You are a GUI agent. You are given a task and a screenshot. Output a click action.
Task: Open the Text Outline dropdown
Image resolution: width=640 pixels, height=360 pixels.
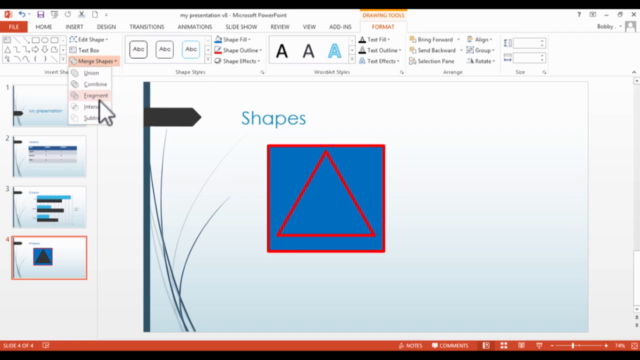(380, 50)
